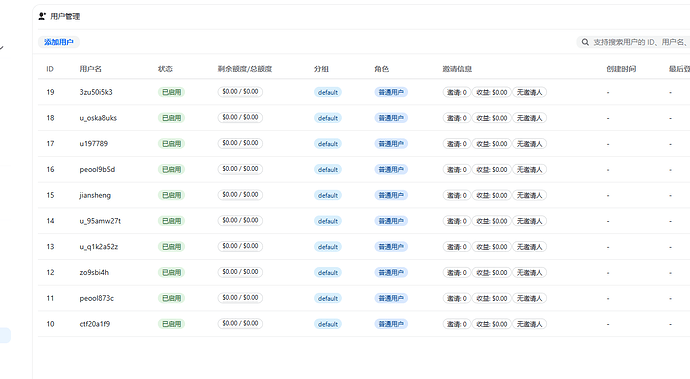Click the ID column header
This screenshot has width=690, height=379.
click(50, 69)
